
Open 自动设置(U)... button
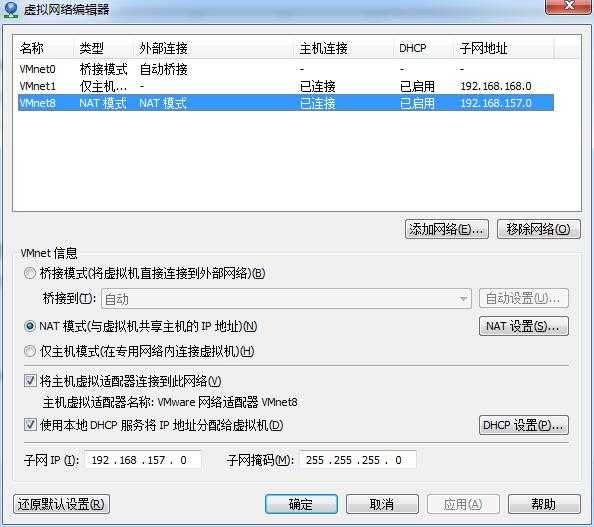click(524, 299)
